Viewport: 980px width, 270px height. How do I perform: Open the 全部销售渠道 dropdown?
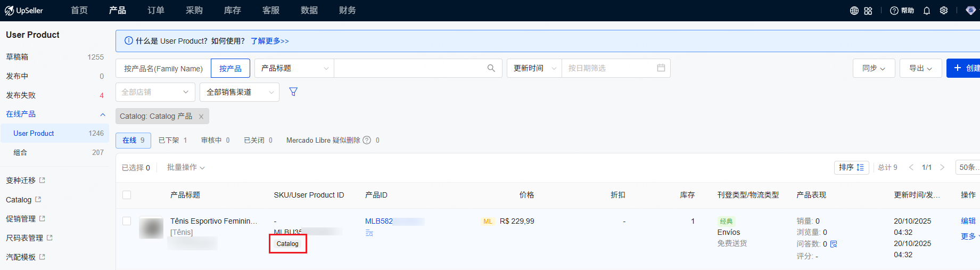240,92
